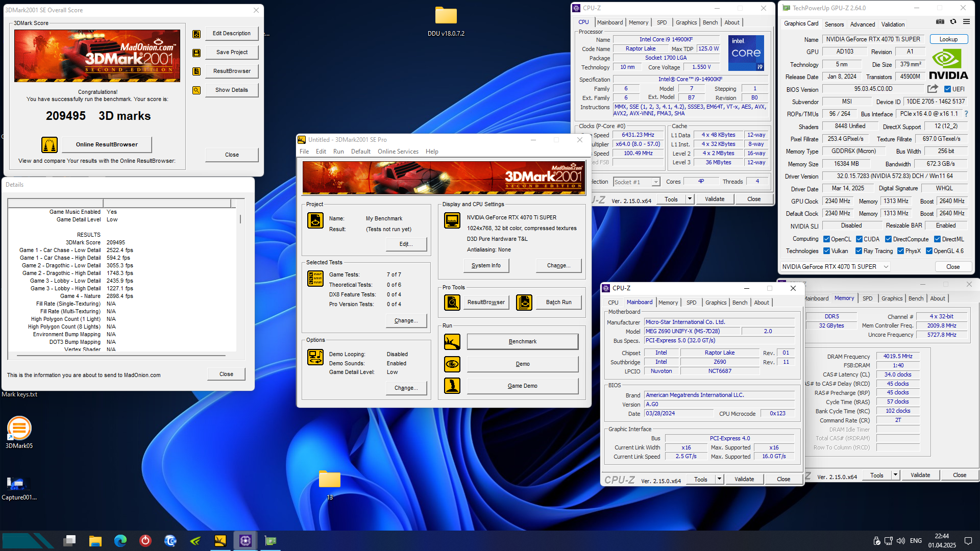Click the Edit Description icon in score window

click(x=197, y=34)
